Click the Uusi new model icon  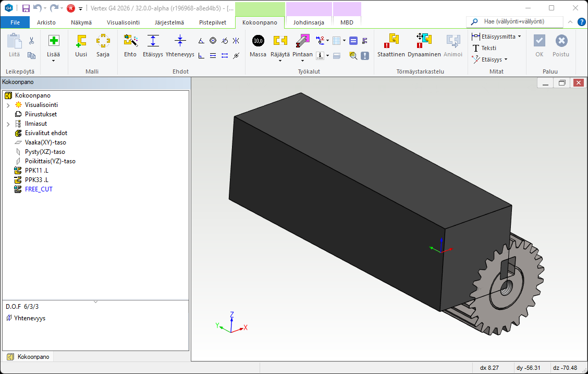pos(81,45)
